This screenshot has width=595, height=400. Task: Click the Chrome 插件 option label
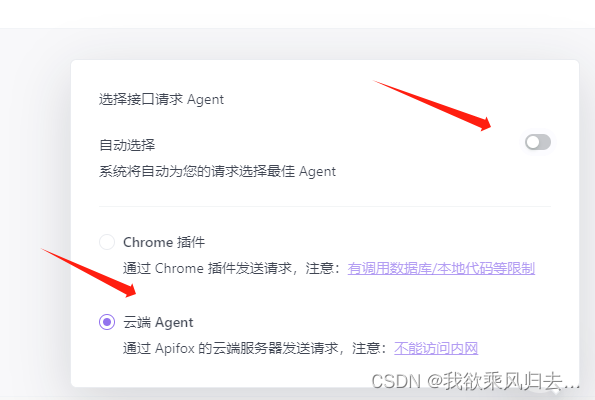(164, 242)
